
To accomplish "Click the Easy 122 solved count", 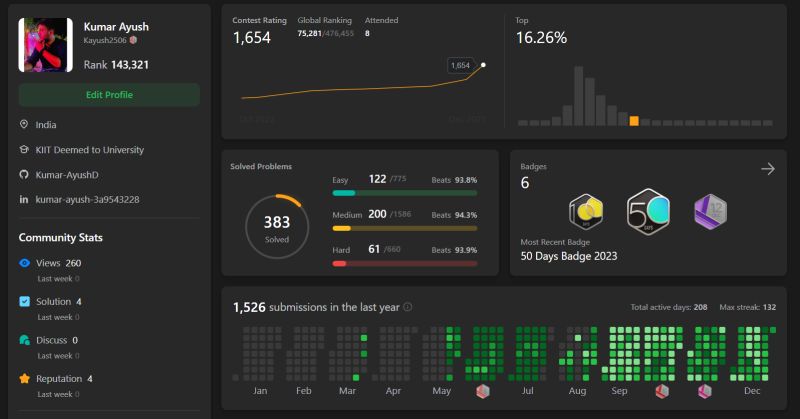I will (x=378, y=179).
